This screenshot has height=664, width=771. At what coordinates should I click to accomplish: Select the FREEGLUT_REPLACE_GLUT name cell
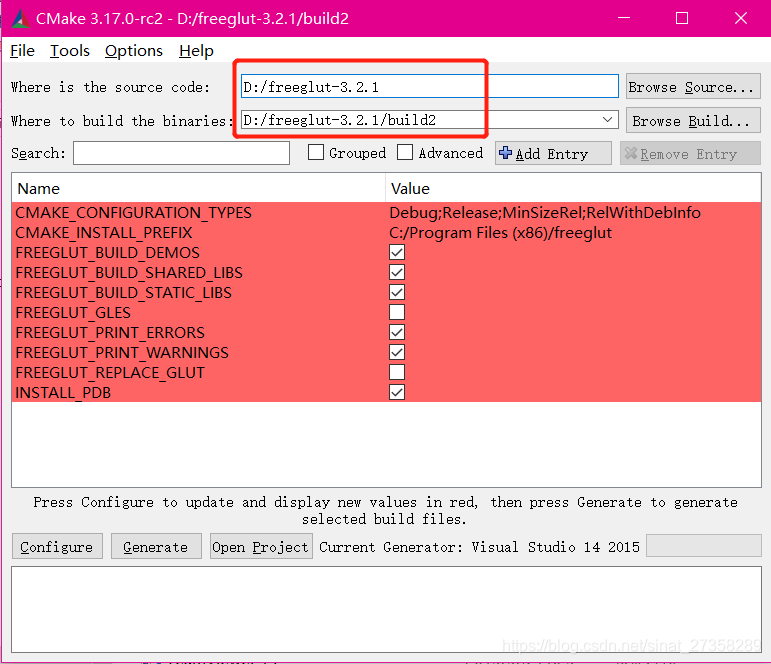point(110,372)
